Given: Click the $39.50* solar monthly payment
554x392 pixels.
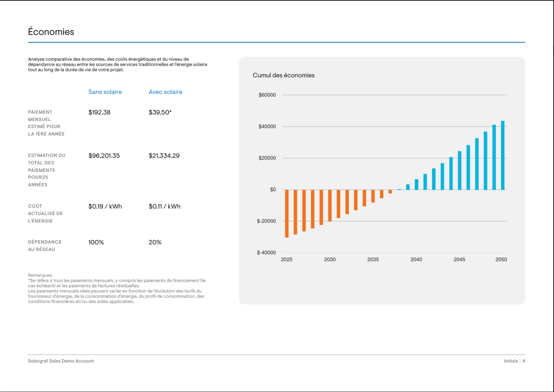Looking at the screenshot, I should coord(160,112).
